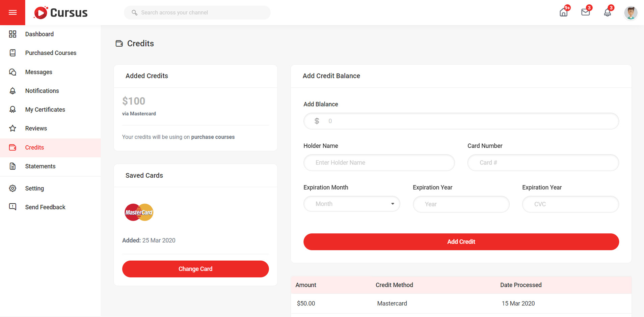Follow the purchase courses link
Screen dimensions: 644x317
click(213, 137)
